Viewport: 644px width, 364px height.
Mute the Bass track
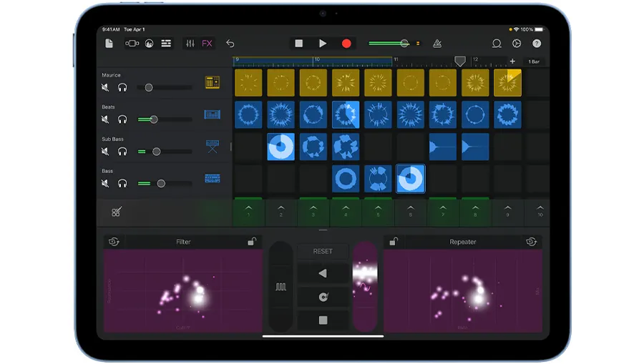click(x=105, y=184)
